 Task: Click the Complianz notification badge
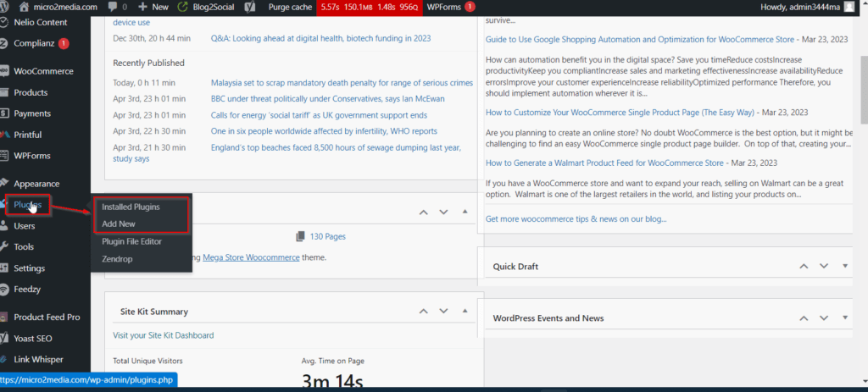point(63,43)
